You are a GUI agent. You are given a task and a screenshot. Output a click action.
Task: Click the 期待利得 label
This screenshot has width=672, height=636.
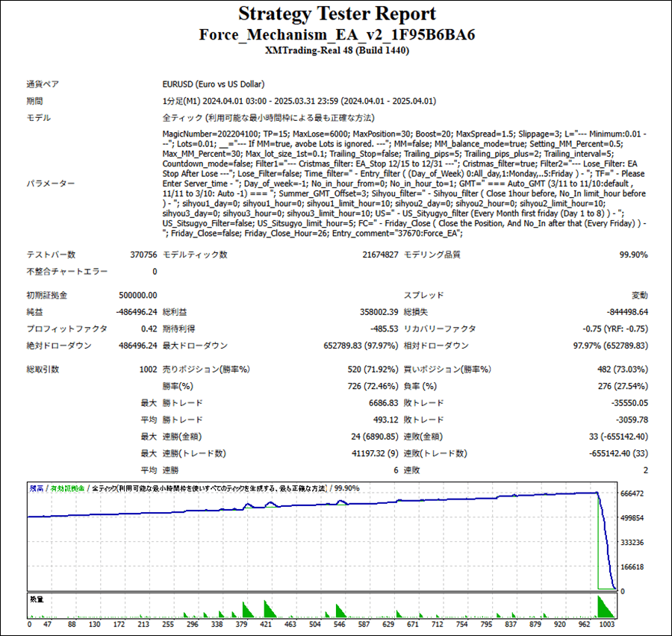pyautogui.click(x=178, y=328)
